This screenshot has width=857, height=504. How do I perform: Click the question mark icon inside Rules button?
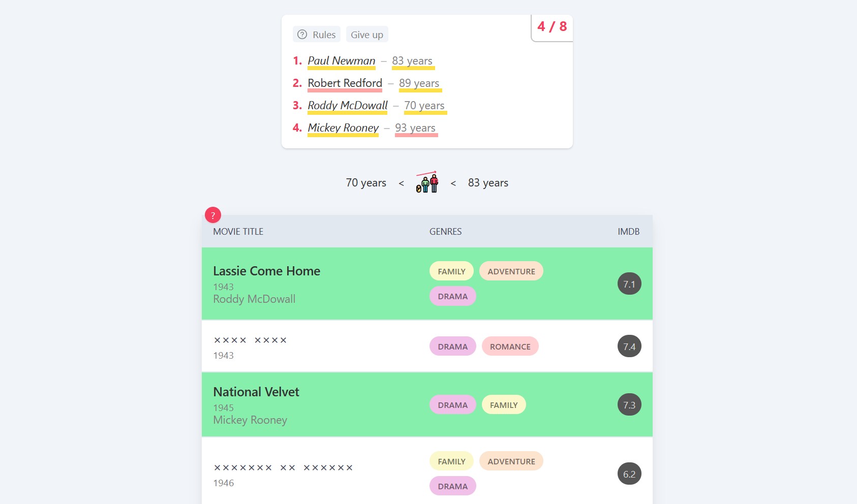pyautogui.click(x=302, y=34)
